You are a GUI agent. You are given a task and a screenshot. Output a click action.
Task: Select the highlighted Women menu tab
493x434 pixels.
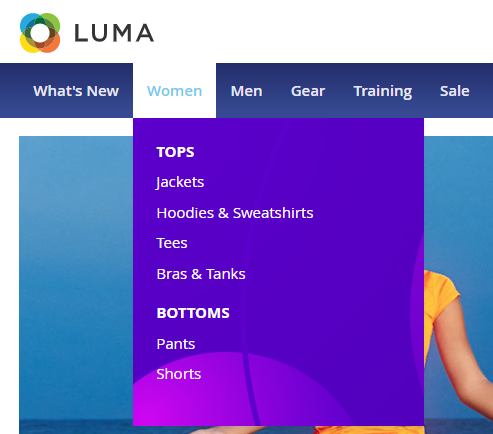click(174, 91)
